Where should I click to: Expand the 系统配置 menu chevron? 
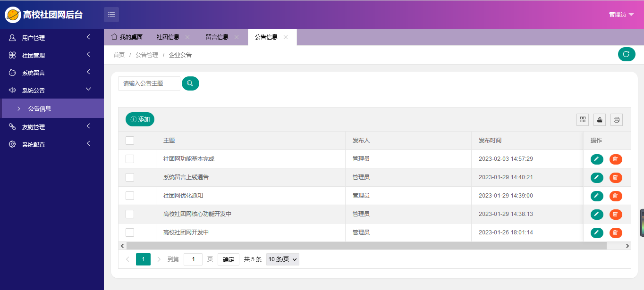coord(88,144)
